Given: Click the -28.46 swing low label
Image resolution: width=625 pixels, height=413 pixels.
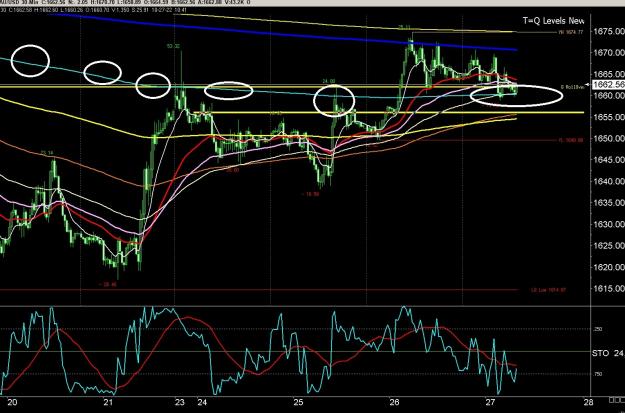Looking at the screenshot, I should [107, 285].
